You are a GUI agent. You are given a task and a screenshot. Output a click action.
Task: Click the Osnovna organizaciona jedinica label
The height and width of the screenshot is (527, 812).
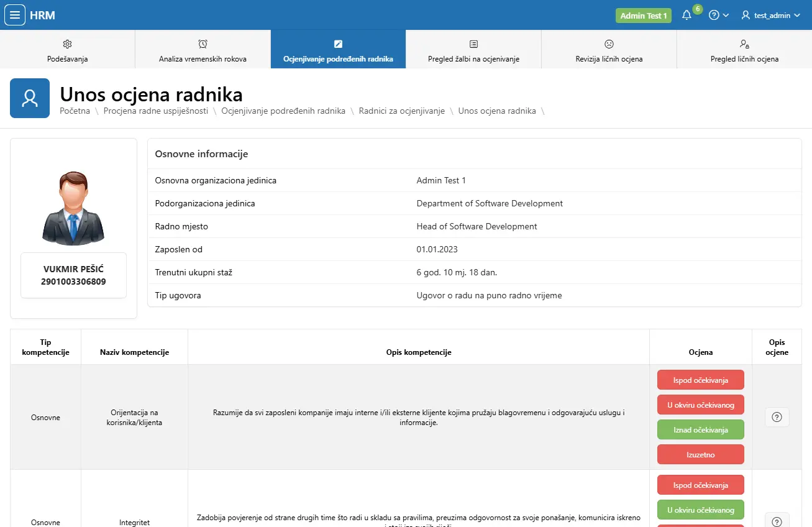(x=216, y=180)
